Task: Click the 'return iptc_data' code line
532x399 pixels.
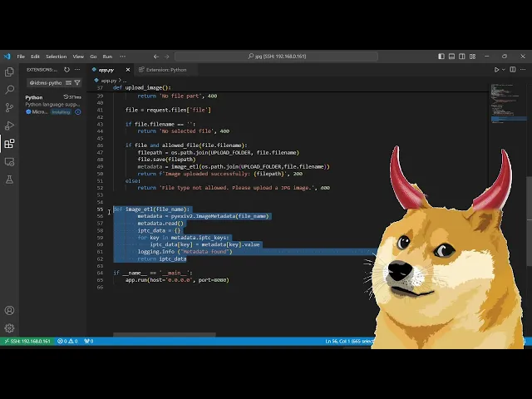Action: pyautogui.click(x=162, y=259)
